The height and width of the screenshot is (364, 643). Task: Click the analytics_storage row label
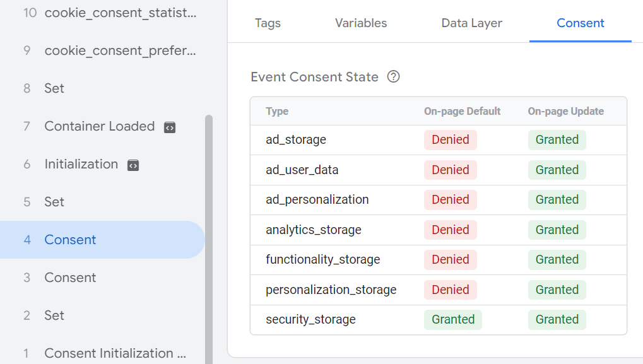tap(314, 230)
